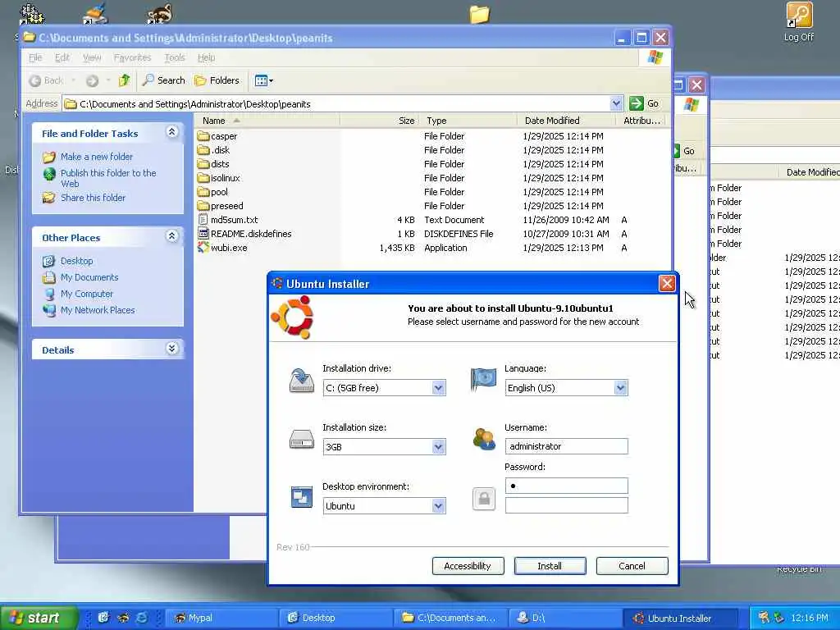Go to Desktop in Other Places
Screen dimensions: 840x630
pos(76,261)
